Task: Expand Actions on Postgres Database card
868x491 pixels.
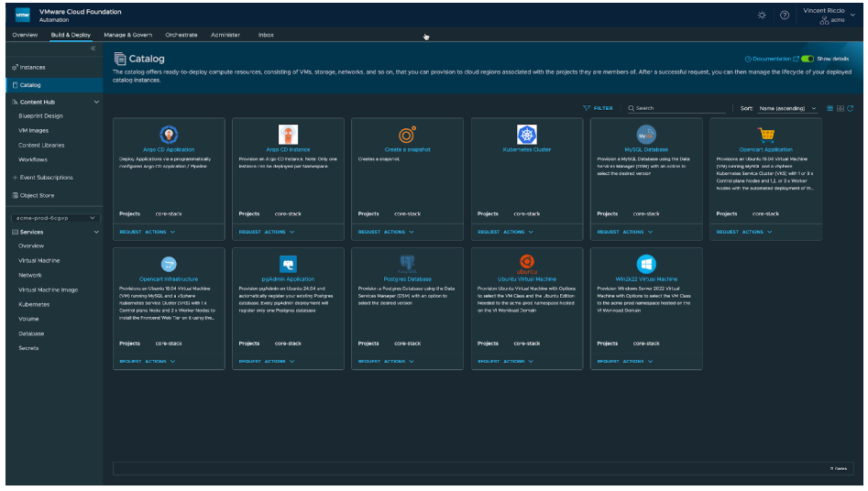Action: click(398, 362)
